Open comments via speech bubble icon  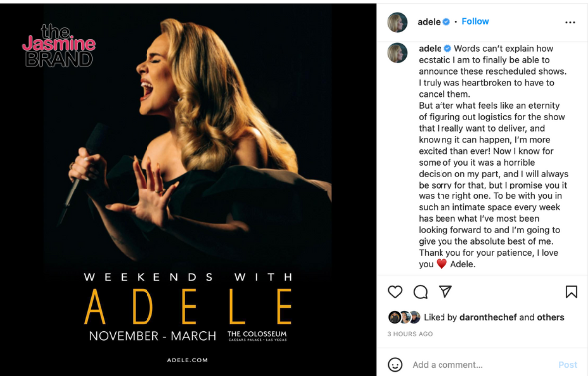pyautogui.click(x=420, y=292)
